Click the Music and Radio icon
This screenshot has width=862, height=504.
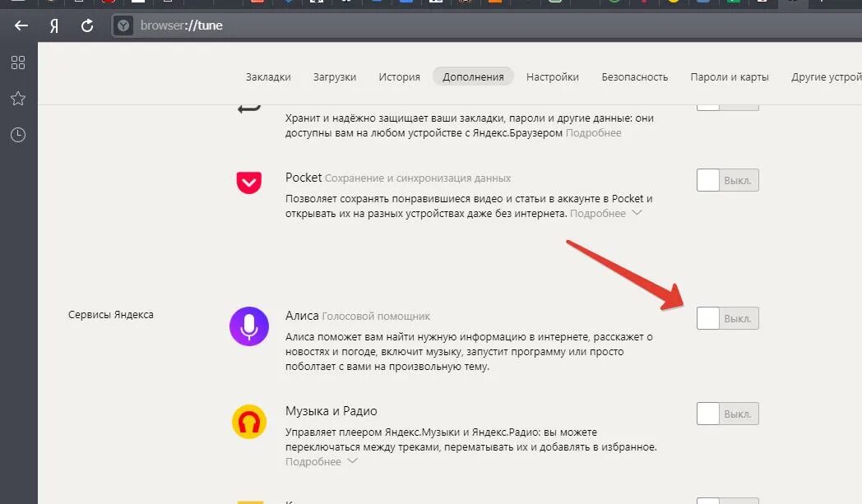[x=249, y=422]
